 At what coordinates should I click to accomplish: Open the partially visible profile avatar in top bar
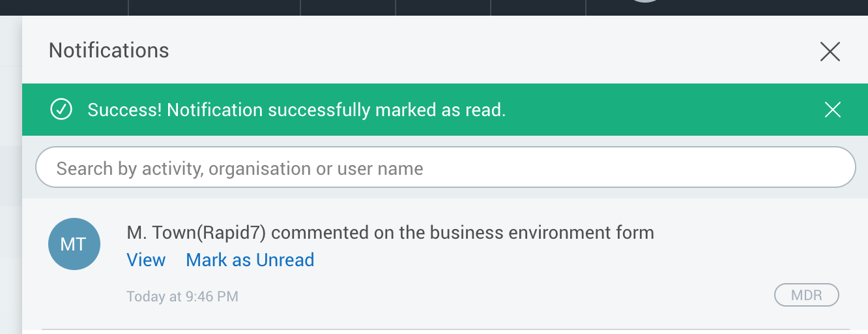[644, 1]
